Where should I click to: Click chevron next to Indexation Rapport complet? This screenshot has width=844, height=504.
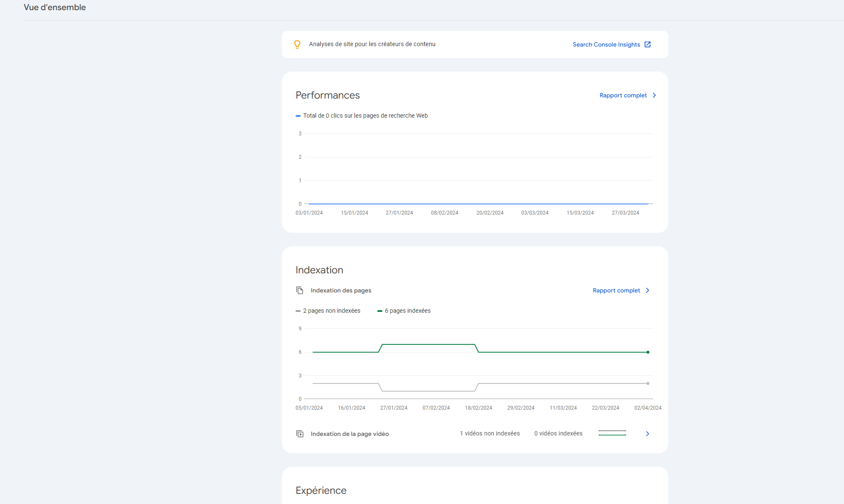coord(648,290)
